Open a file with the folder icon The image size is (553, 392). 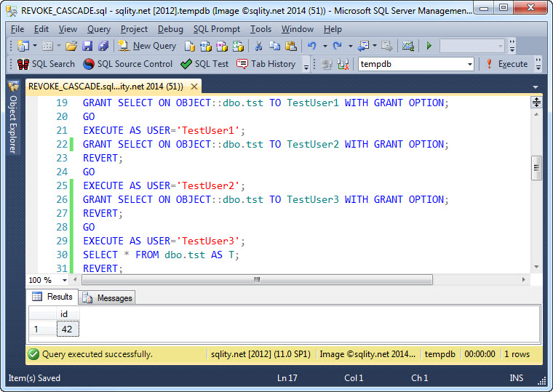coord(71,46)
